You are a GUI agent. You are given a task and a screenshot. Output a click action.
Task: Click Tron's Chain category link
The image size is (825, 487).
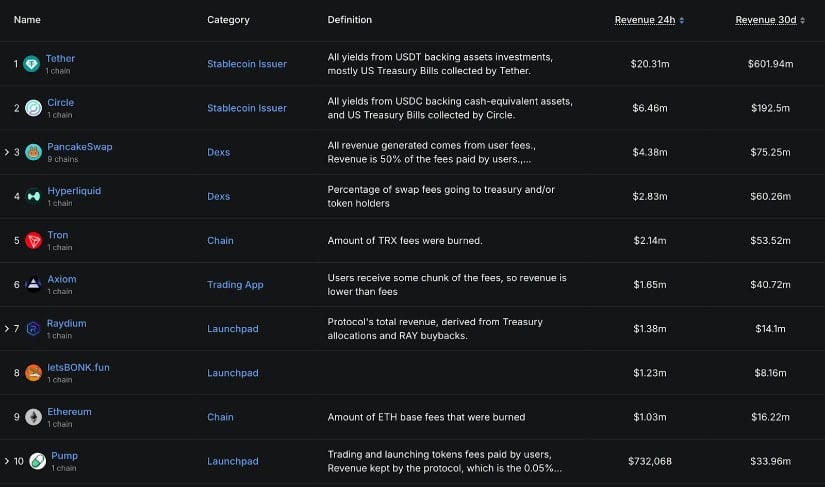tap(220, 241)
